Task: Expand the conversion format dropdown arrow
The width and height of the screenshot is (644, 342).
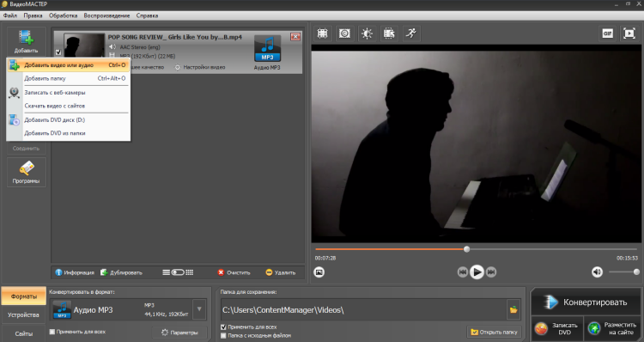Action: (199, 309)
